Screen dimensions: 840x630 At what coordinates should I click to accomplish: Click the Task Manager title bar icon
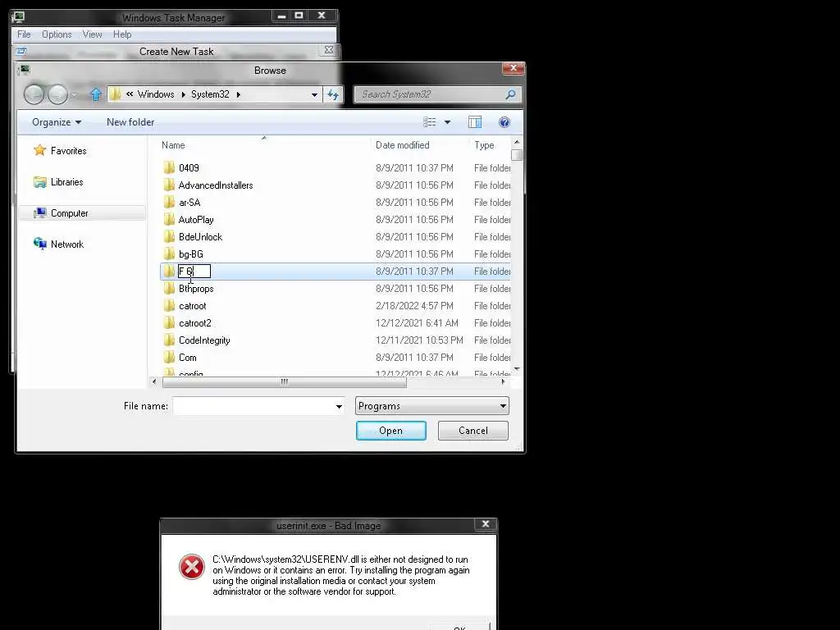point(18,17)
